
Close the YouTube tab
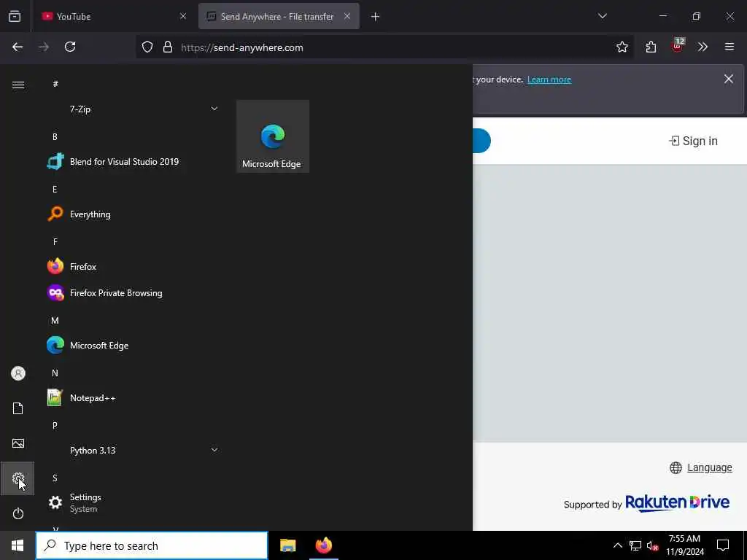[x=183, y=16]
